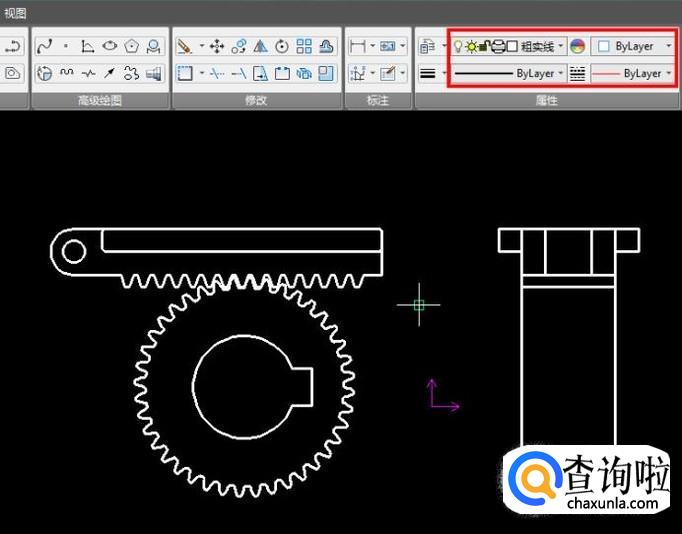Click the layer color square next to 粗实线

512,46
